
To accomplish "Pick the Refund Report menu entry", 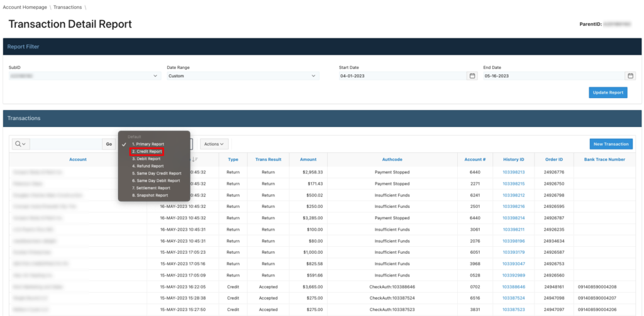I will click(x=148, y=166).
